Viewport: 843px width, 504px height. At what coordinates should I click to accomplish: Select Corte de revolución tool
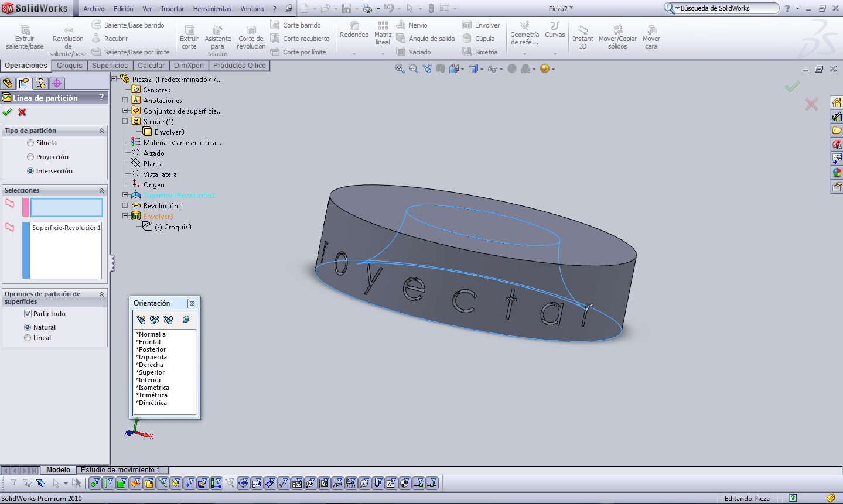[x=251, y=37]
